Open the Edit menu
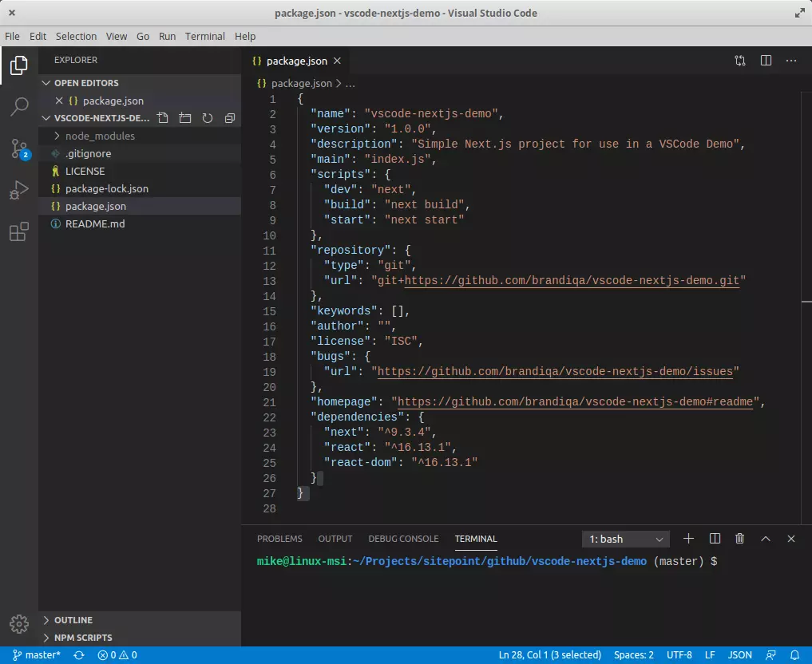The height and width of the screenshot is (664, 812). pyautogui.click(x=38, y=36)
